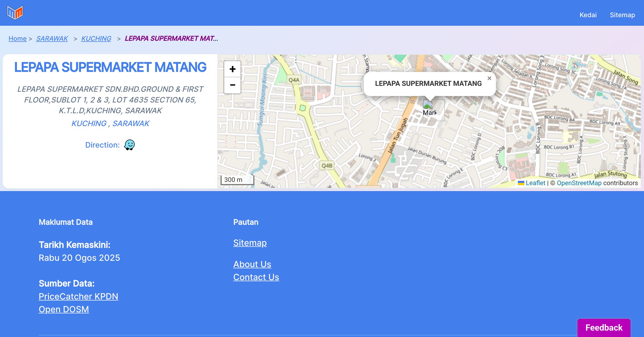
Task: Click the site logo in the header
Action: click(15, 13)
